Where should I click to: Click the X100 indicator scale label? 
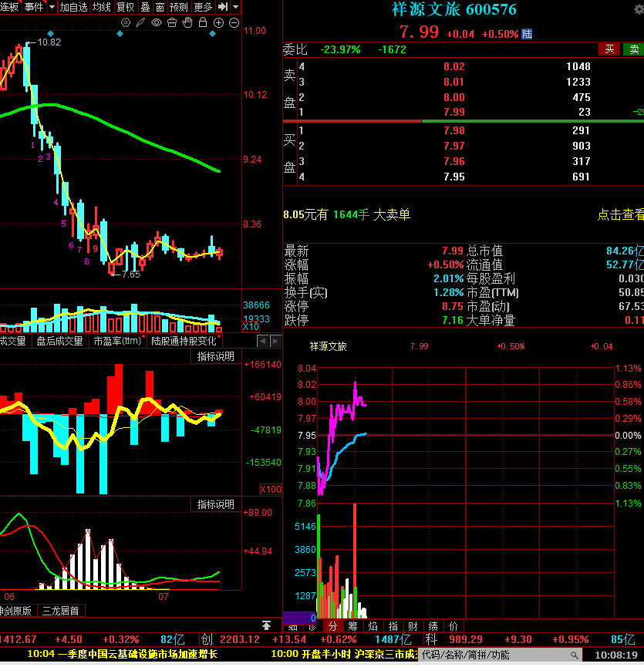271,489
